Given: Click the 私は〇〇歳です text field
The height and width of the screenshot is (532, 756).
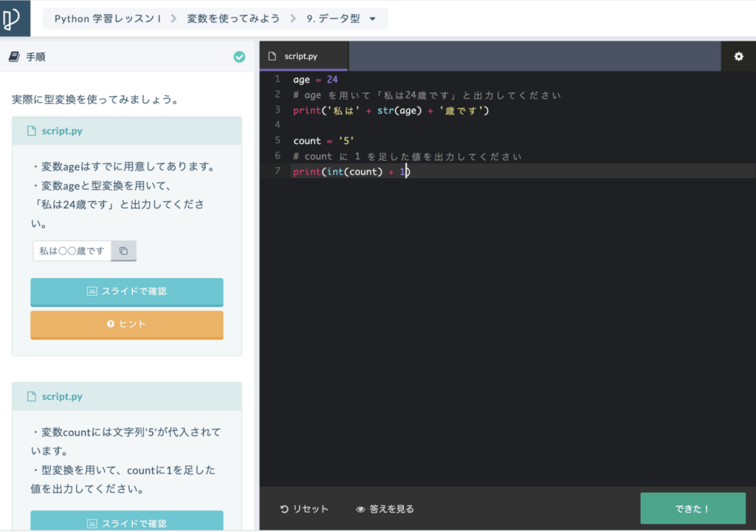Looking at the screenshot, I should click(x=72, y=251).
